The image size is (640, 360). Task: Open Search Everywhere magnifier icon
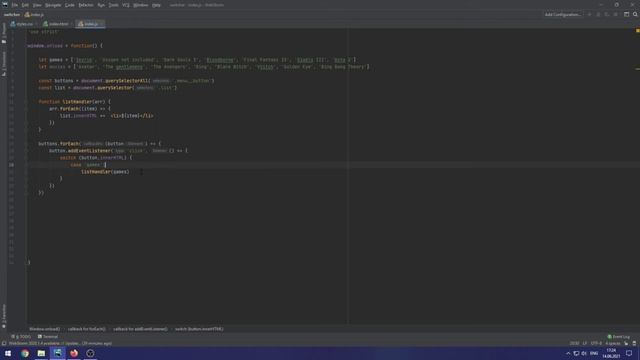coord(635,15)
